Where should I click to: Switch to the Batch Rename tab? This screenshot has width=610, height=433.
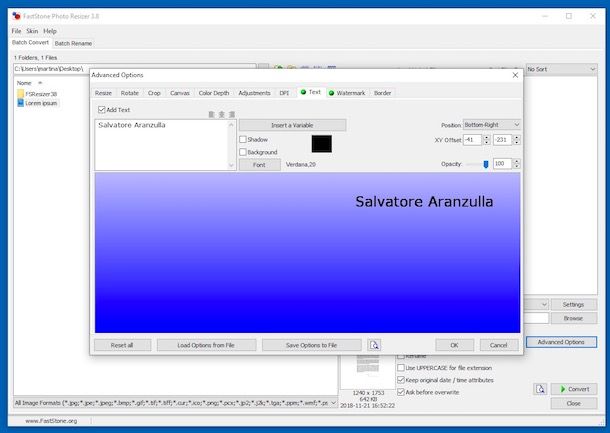[73, 43]
